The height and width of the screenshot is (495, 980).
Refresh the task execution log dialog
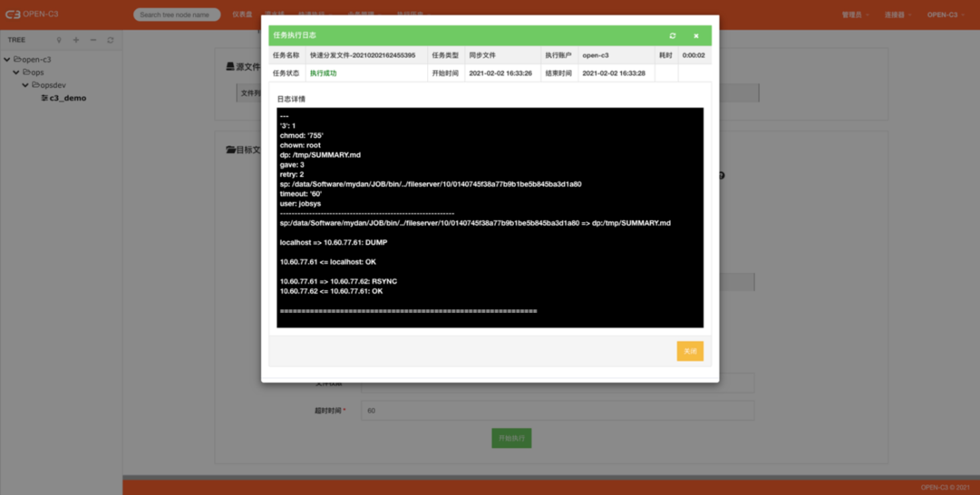tap(672, 36)
